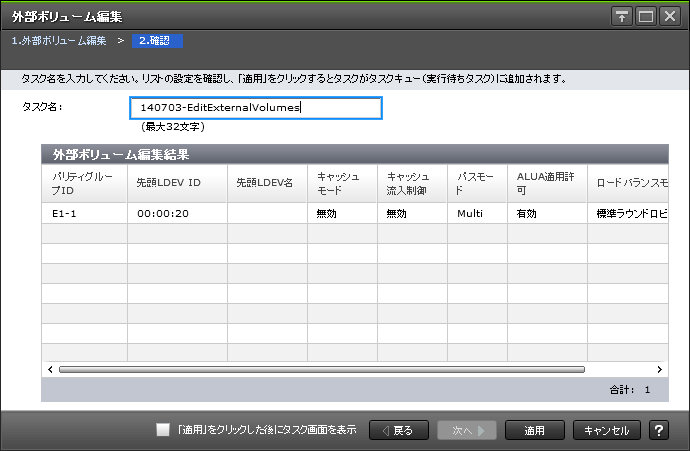
Task: Click the pin/collapse window icon in title bar
Action: click(x=622, y=17)
